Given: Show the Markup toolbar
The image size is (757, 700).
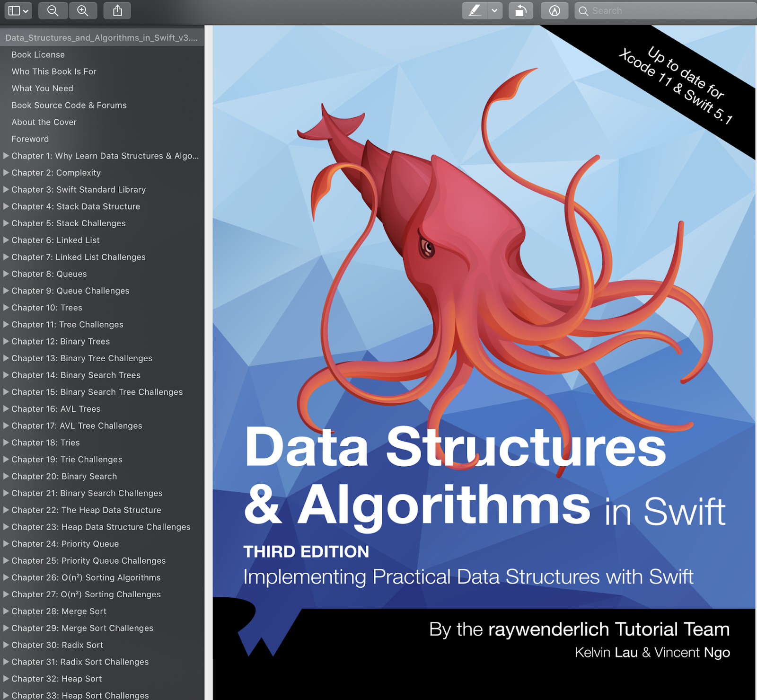Looking at the screenshot, I should tap(555, 10).
